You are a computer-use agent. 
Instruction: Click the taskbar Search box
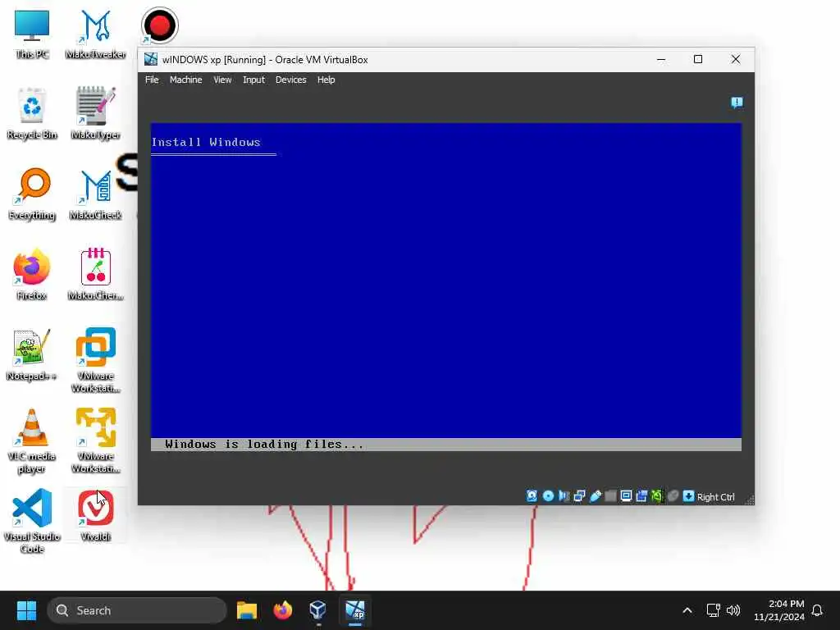pyautogui.click(x=137, y=610)
